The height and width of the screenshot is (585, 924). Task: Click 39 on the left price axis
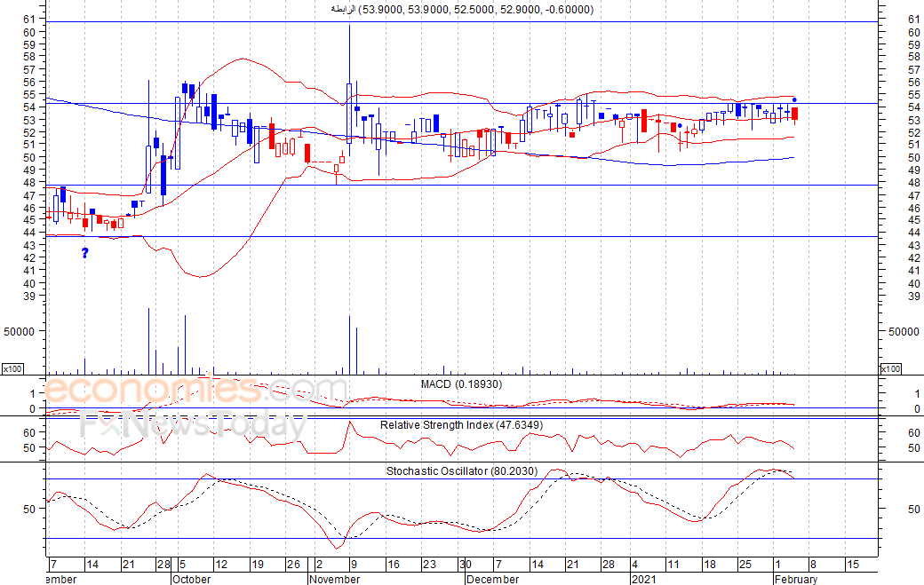pyautogui.click(x=29, y=296)
